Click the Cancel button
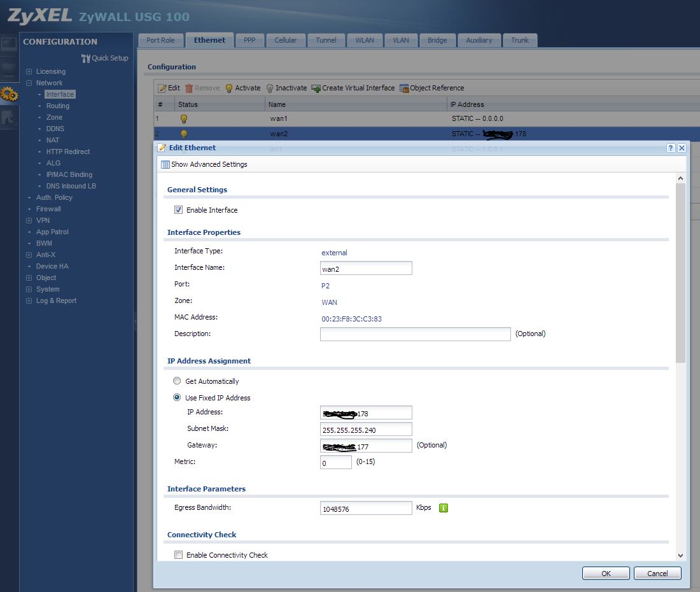Screen dimensions: 700x592 [657, 574]
